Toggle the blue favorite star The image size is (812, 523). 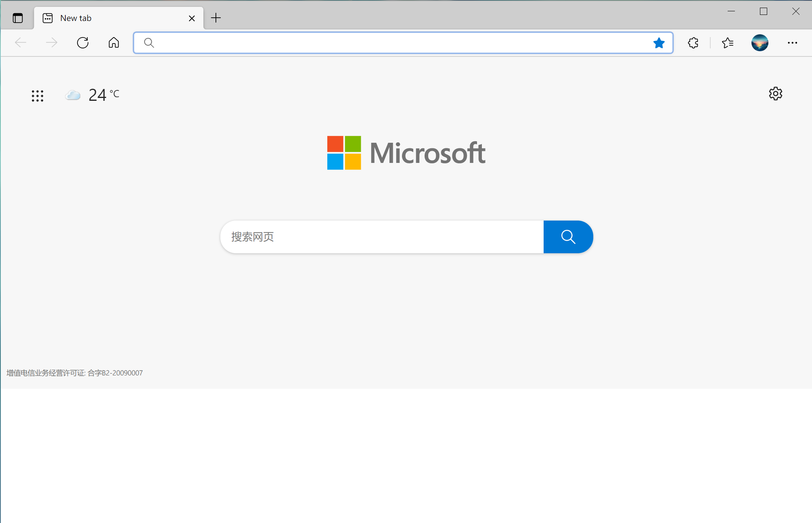(659, 43)
